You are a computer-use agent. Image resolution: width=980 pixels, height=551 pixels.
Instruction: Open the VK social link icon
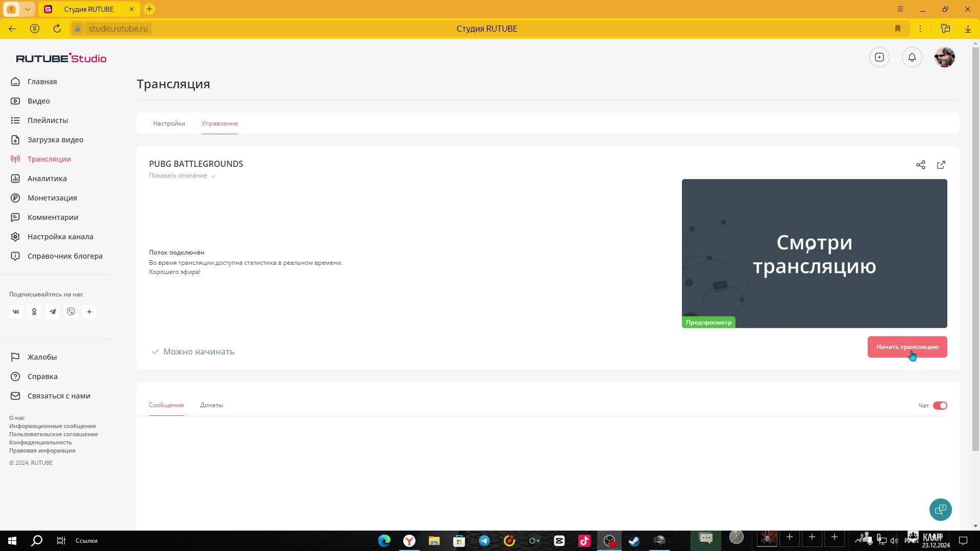[x=16, y=312]
